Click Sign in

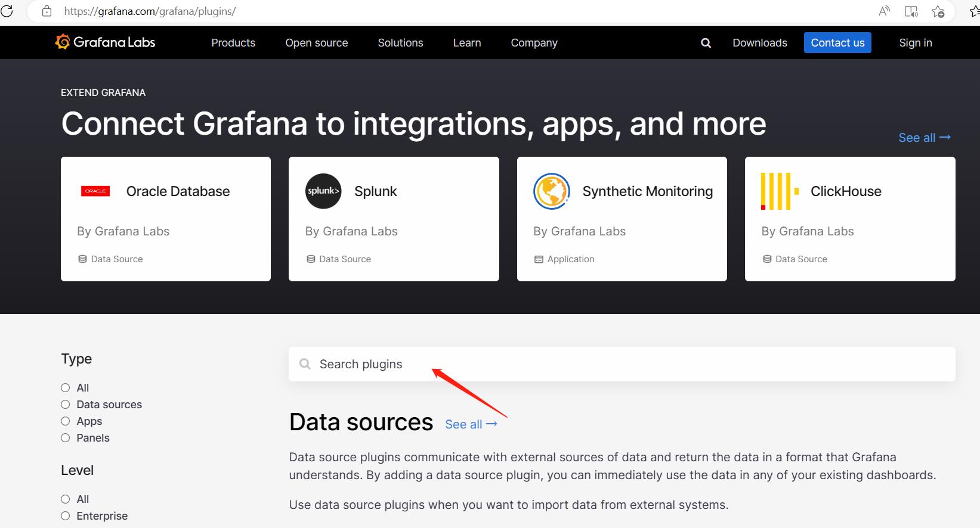point(916,43)
